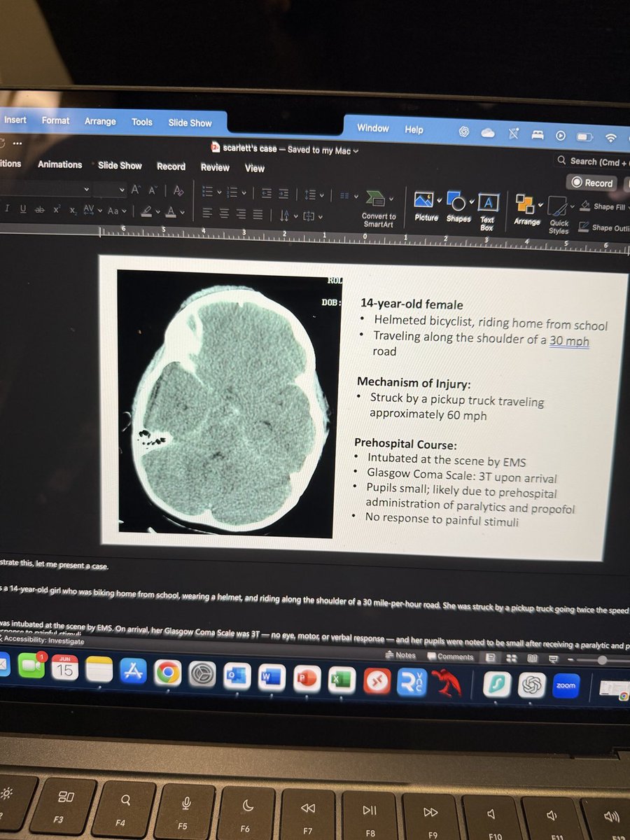Click the bulleted list icon
The image size is (630, 840).
207,191
